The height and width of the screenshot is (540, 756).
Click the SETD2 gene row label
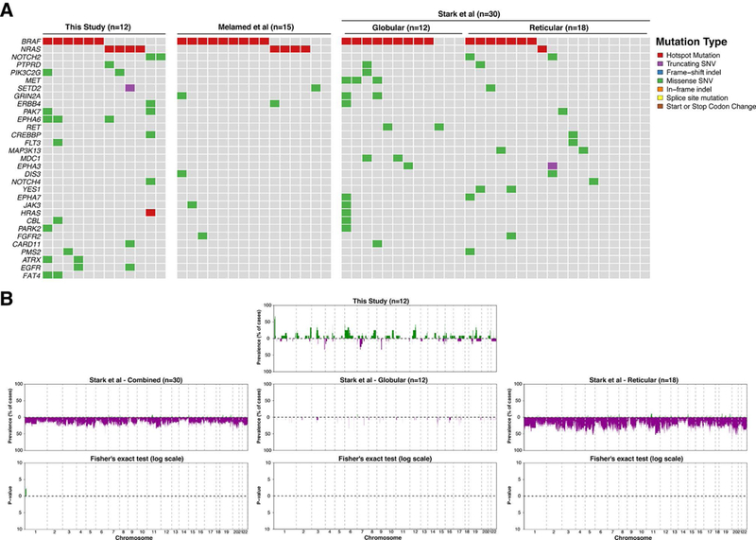(x=29, y=88)
